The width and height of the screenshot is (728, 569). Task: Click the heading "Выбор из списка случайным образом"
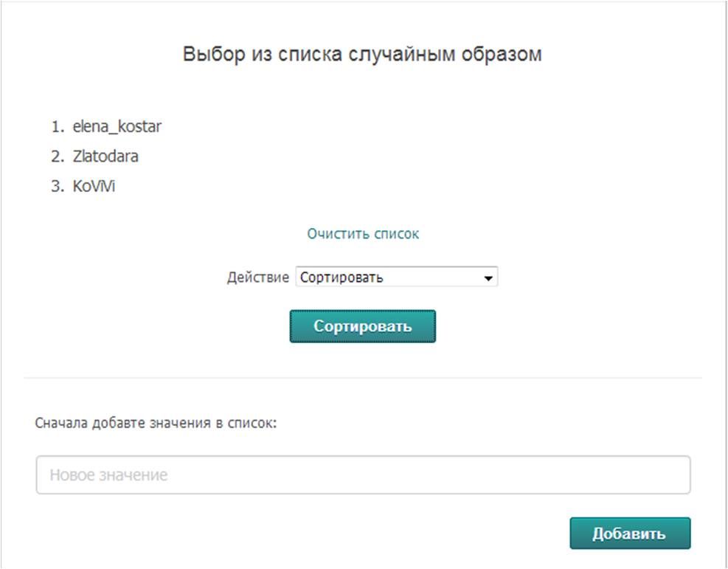[362, 55]
